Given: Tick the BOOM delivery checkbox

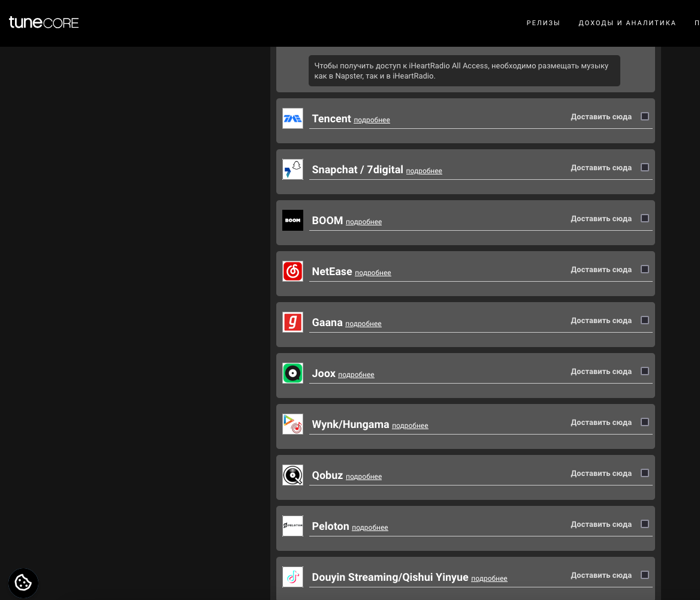Looking at the screenshot, I should click(645, 218).
